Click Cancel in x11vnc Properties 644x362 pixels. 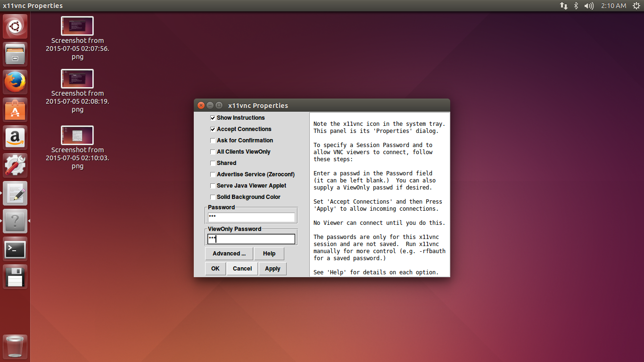pos(242,269)
